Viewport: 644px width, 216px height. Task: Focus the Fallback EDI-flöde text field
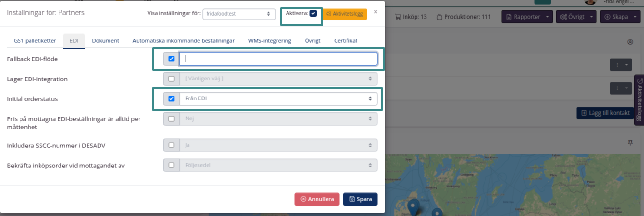pyautogui.click(x=278, y=59)
